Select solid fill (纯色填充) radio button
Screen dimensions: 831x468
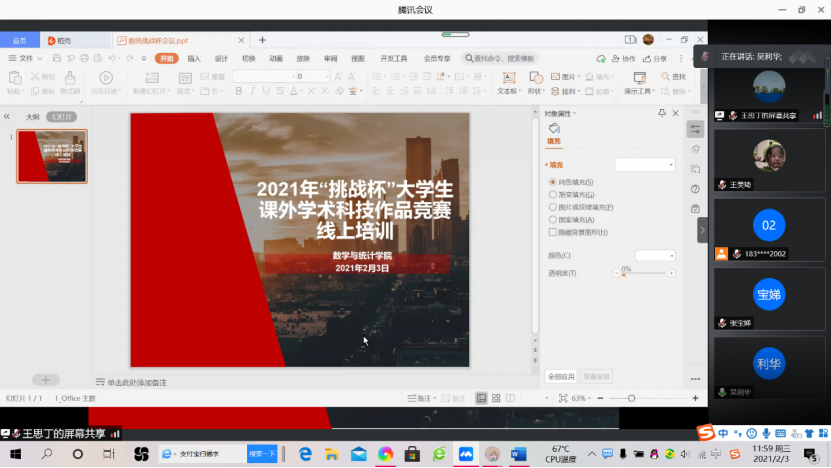(553, 182)
